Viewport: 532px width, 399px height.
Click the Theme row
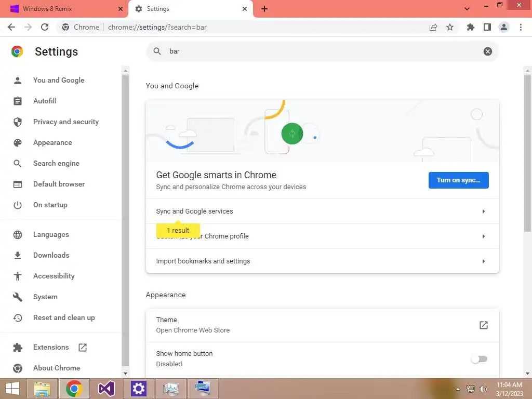(x=322, y=325)
